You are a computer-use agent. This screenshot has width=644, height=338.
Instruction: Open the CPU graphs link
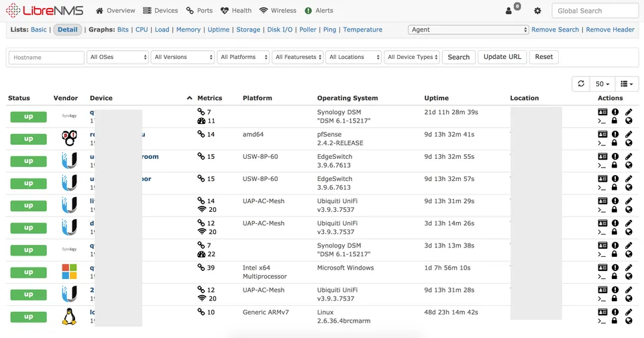click(142, 30)
